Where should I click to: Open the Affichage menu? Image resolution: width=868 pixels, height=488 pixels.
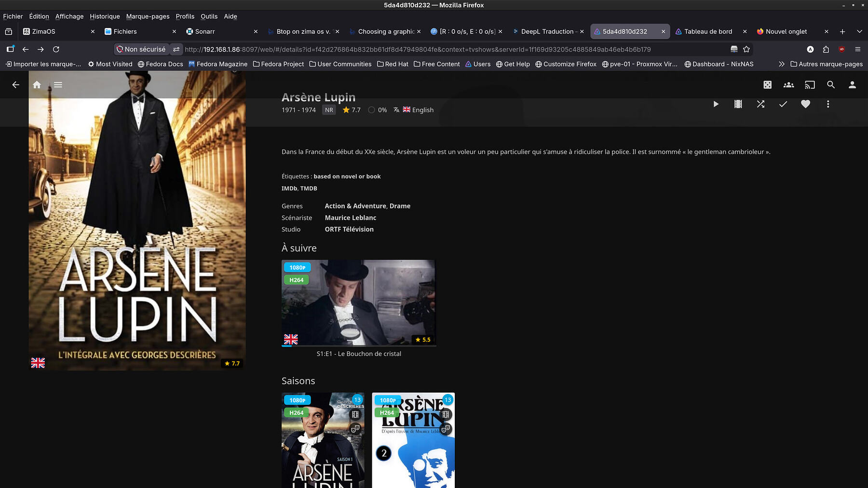[69, 16]
